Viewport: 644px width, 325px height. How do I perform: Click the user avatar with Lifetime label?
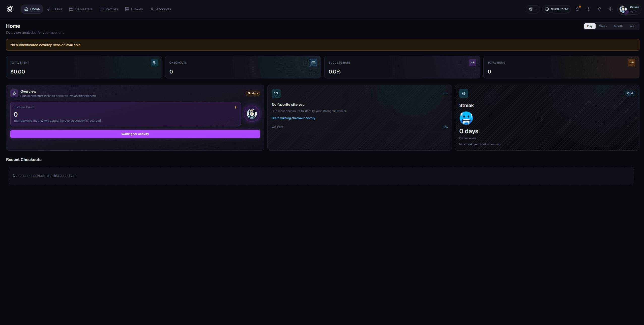click(x=623, y=9)
